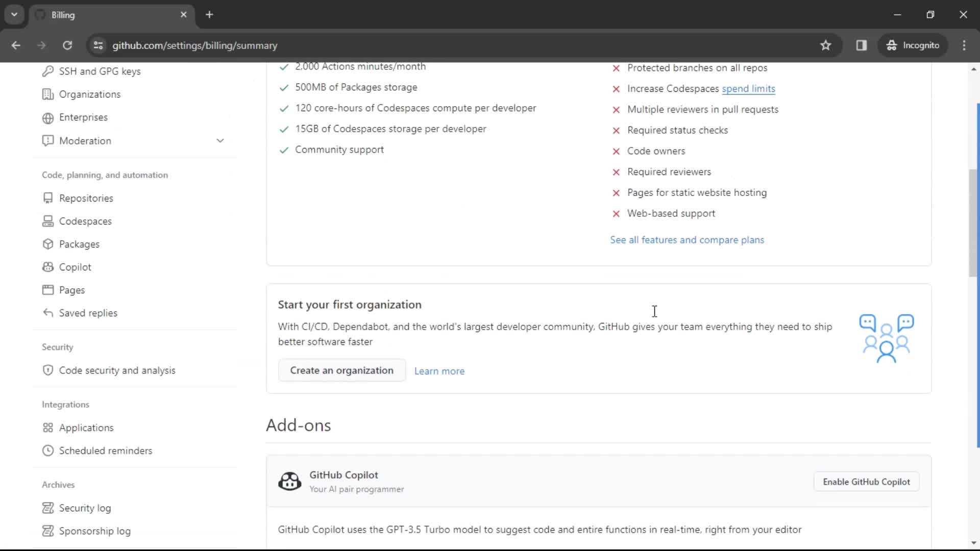Screen dimensions: 980x551
Task: Open the Learn more link
Action: coord(439,371)
